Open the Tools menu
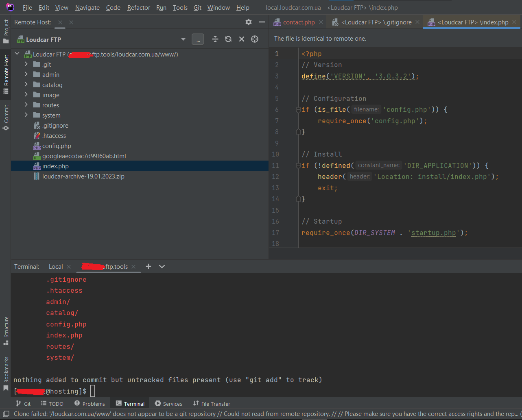 [180, 8]
